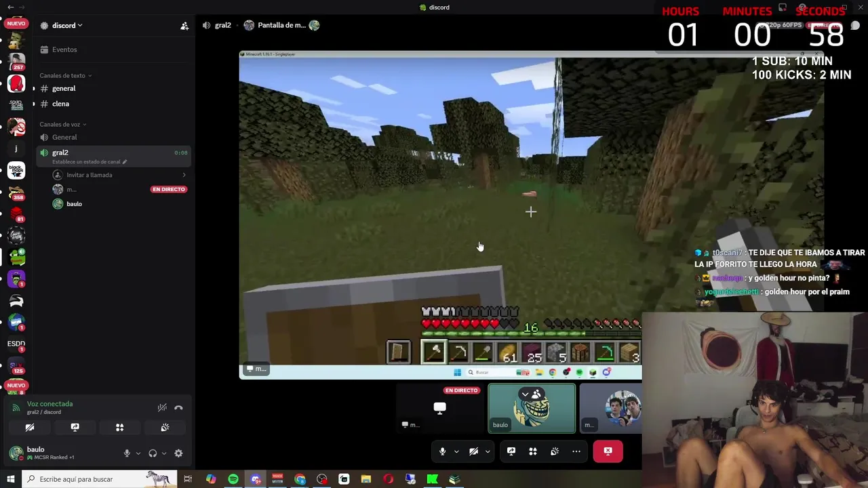This screenshot has width=868, height=488.
Task: Toggle camera in the voice connected panel
Action: point(30,428)
